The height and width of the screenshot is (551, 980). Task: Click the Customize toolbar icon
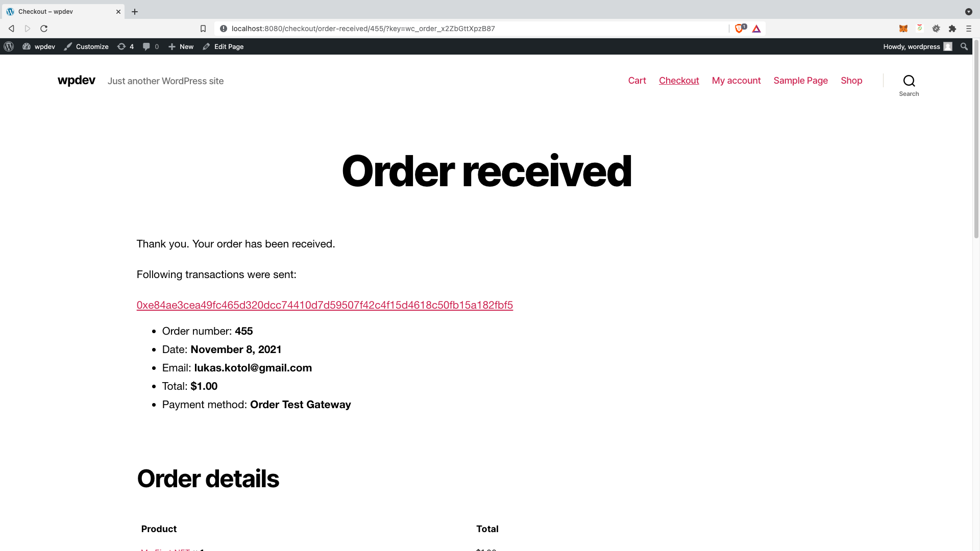click(68, 46)
